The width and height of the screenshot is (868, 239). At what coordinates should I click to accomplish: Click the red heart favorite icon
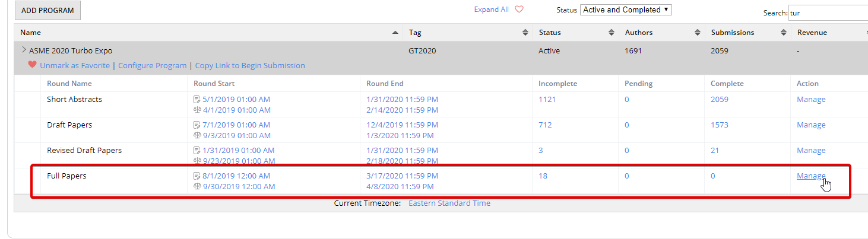coord(32,65)
